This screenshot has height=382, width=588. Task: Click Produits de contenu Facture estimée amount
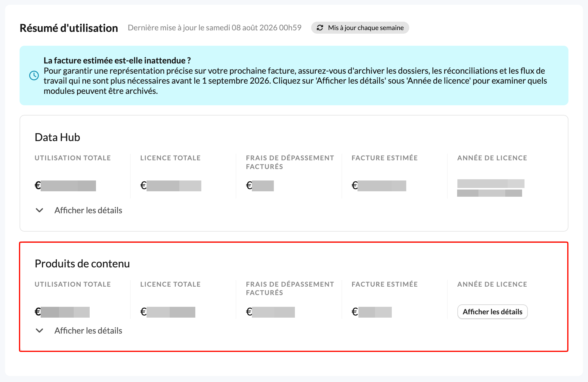click(372, 312)
